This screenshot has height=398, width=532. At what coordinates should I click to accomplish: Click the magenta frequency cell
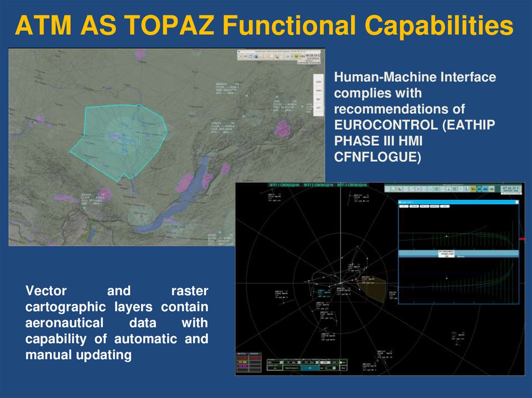coord(243,366)
